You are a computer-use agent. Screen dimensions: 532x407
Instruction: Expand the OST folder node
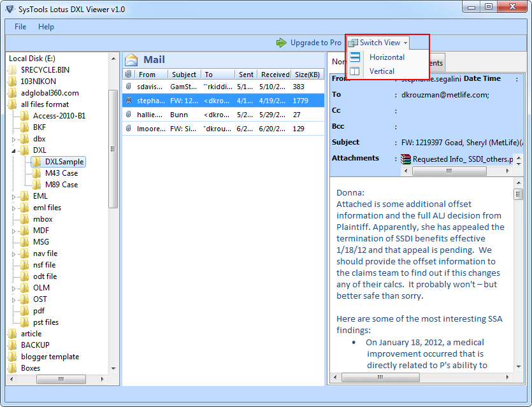tap(13, 300)
